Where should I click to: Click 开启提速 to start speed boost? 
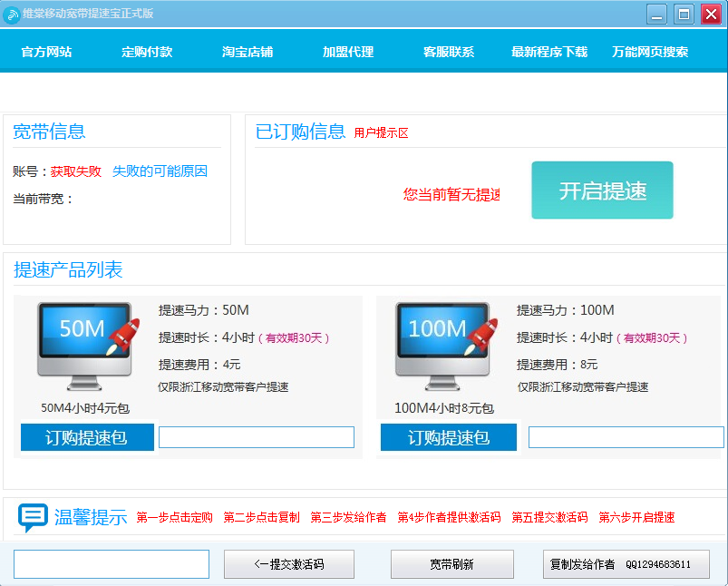coord(601,190)
